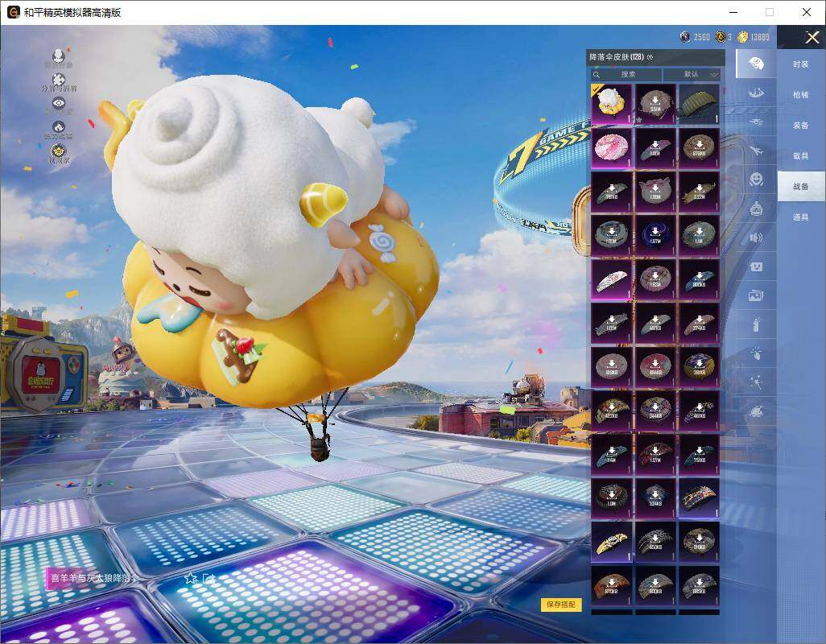Download the 878KB parachute skin
The image size is (826, 644).
click(699, 148)
